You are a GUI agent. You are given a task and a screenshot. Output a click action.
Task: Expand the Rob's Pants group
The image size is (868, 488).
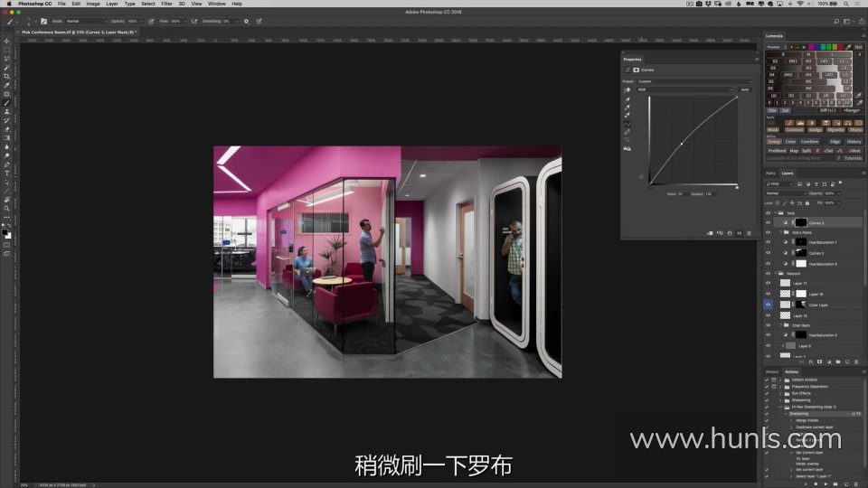pyautogui.click(x=780, y=232)
